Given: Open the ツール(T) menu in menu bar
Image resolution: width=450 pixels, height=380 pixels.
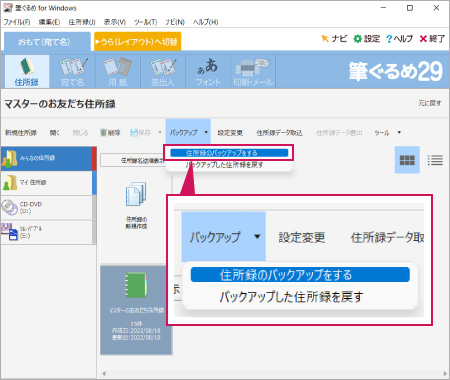Looking at the screenshot, I should pos(145,22).
